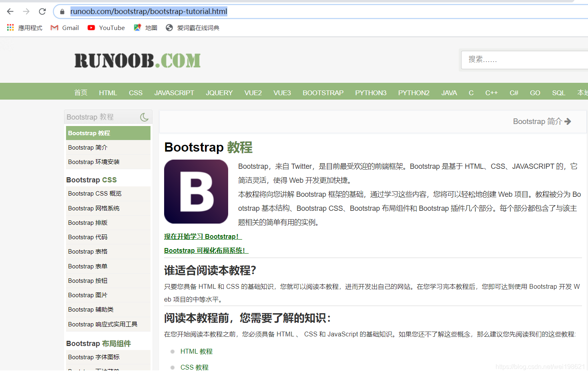Open the YouTube bookmark
Screen dimensions: 588x374
point(106,28)
